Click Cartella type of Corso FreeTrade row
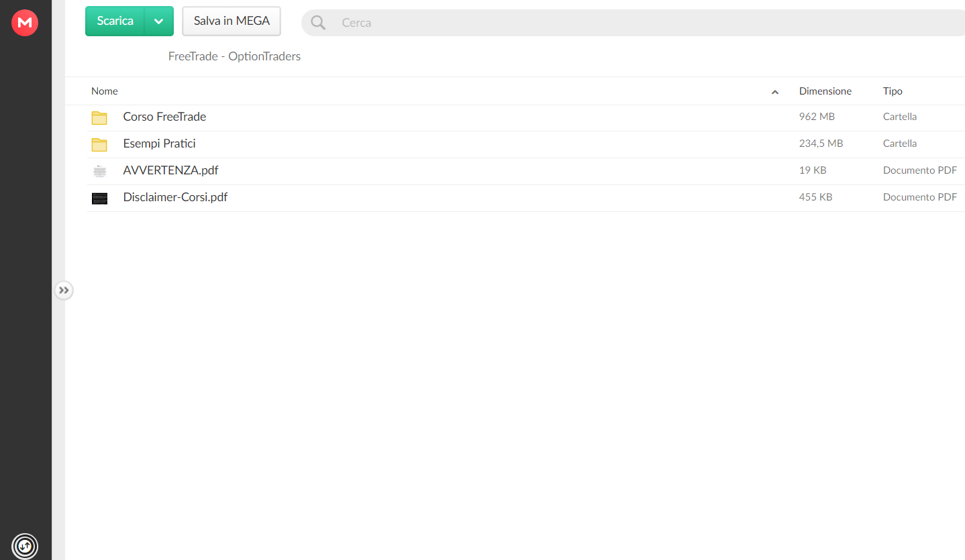The width and height of the screenshot is (965, 560). (x=900, y=117)
